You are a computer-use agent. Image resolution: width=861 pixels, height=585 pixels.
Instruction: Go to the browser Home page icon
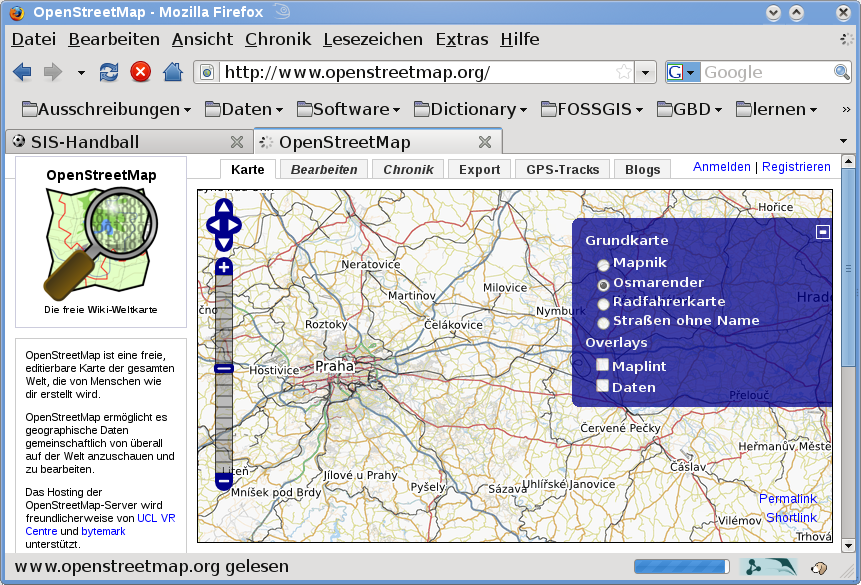click(x=173, y=72)
